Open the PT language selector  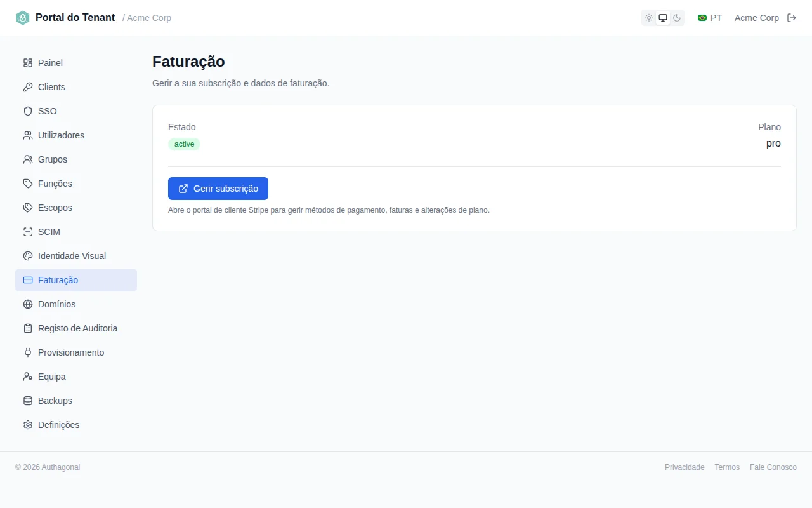pos(710,18)
